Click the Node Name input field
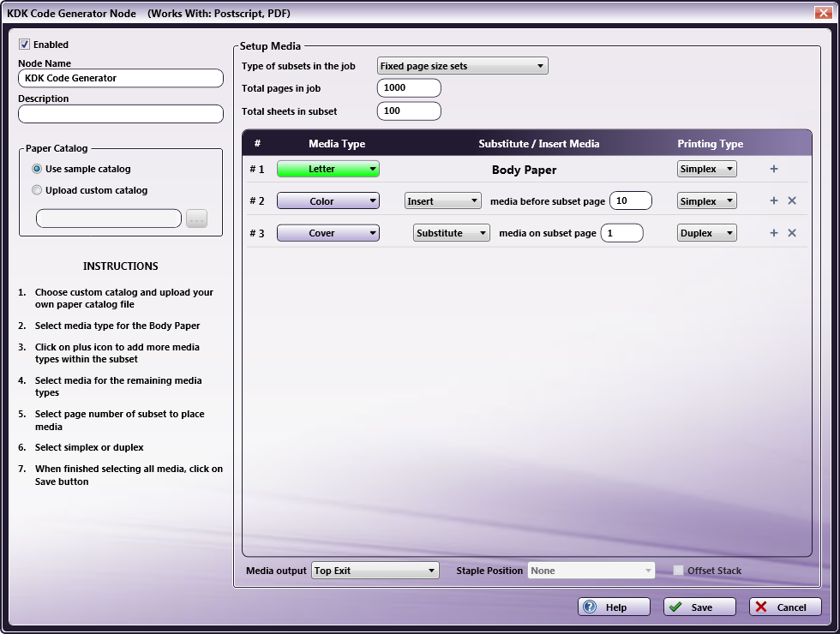This screenshot has width=840, height=634. click(121, 78)
